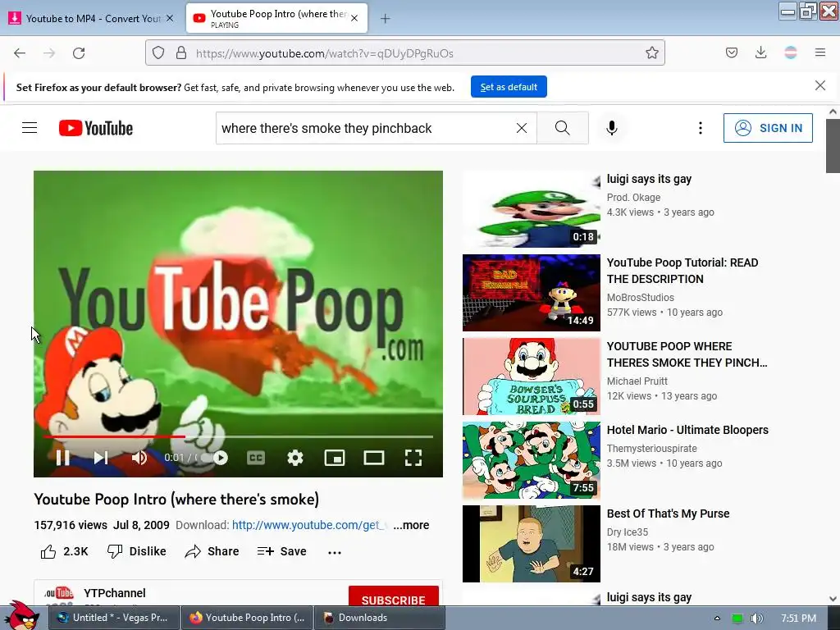
Task: Click the magnifier search button
Action: click(563, 128)
